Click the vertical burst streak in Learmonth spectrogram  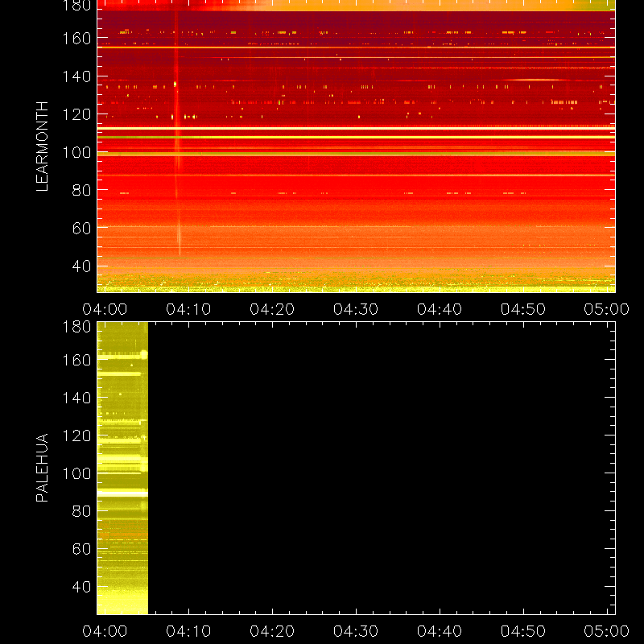pyautogui.click(x=177, y=134)
